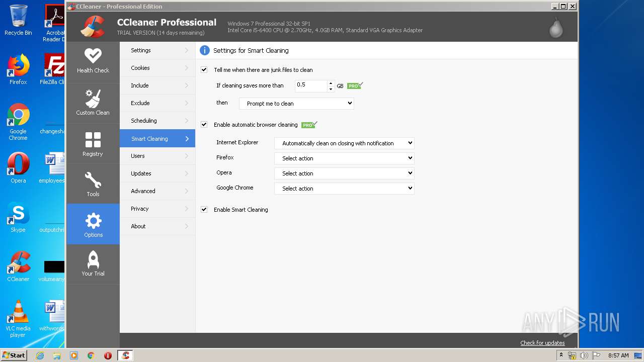Open the Google Chrome 'Select action' dropdown
The image size is (644, 362).
(344, 189)
